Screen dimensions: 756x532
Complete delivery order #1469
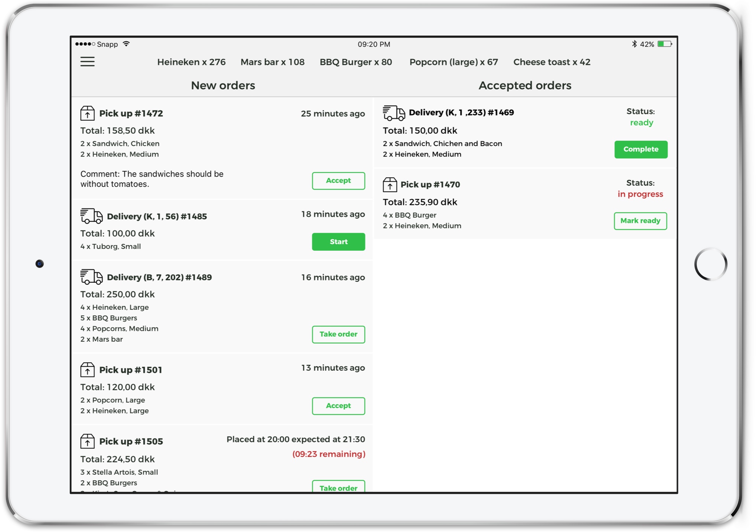[641, 150]
